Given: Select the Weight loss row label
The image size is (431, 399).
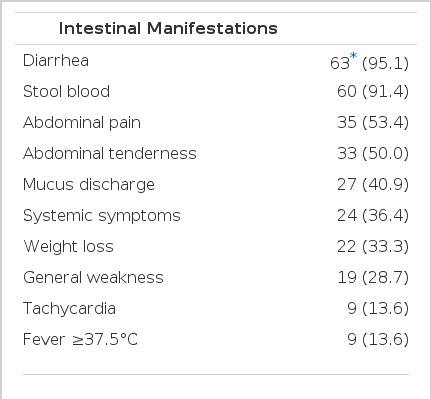Looking at the screenshot, I should coord(69,246).
